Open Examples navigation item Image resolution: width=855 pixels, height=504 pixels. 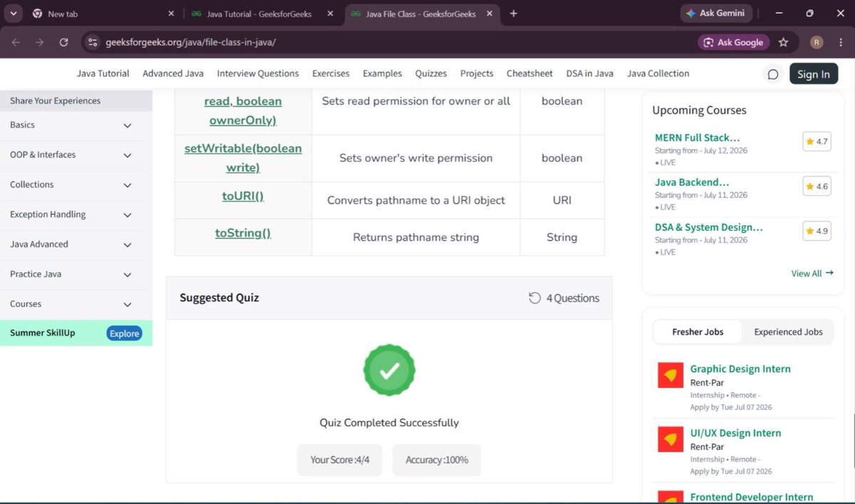point(383,73)
